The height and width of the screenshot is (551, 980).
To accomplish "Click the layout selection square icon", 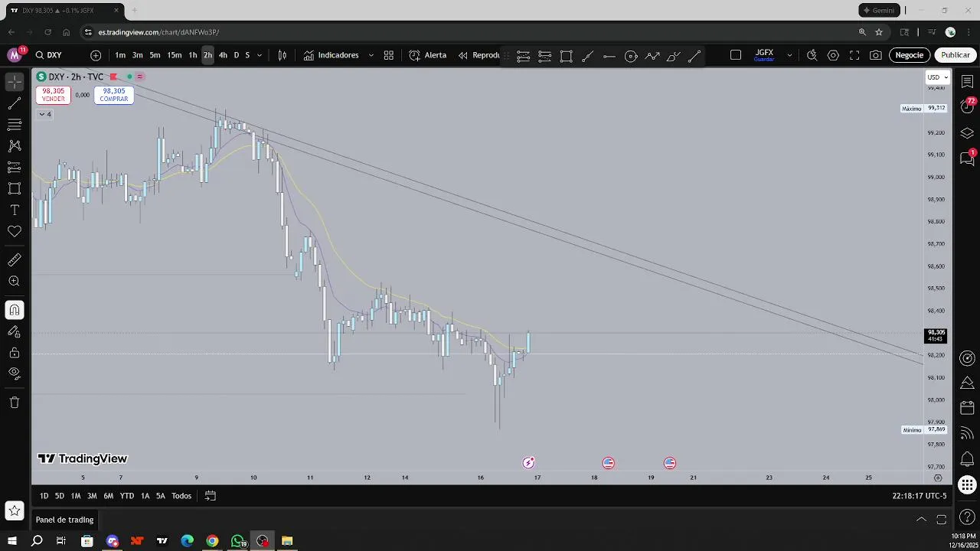I will pyautogui.click(x=736, y=55).
